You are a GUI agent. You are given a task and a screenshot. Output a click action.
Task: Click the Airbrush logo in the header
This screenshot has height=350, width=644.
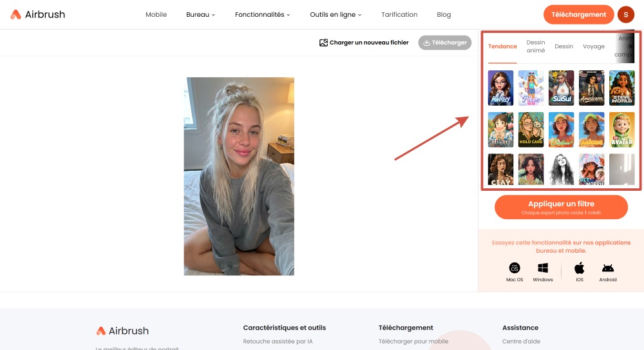tap(38, 14)
